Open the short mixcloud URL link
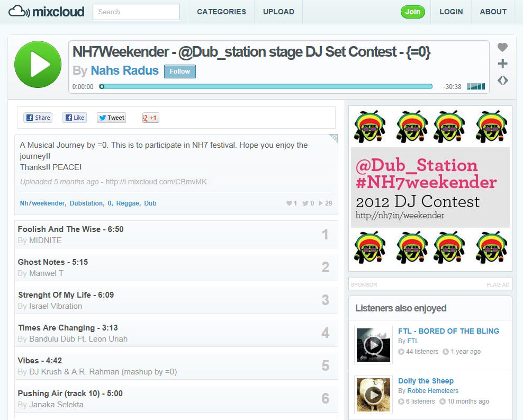Image resolution: width=523 pixels, height=420 pixels. (156, 182)
